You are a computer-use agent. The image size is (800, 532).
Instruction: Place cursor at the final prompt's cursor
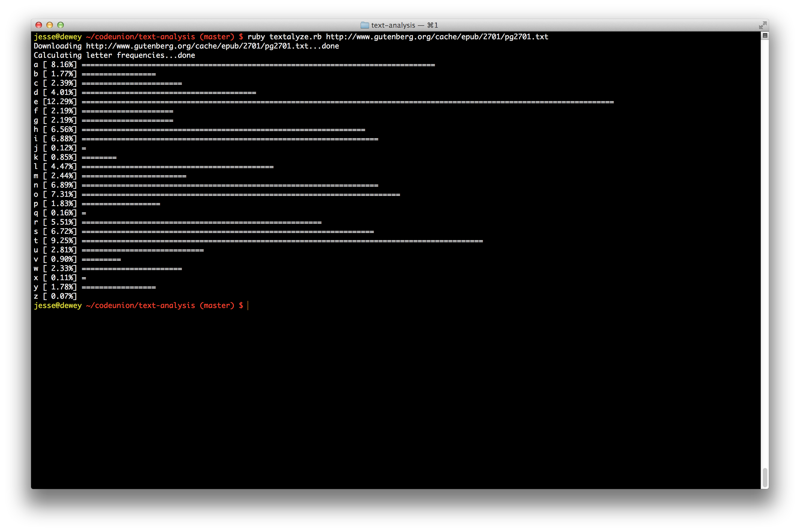[248, 305]
